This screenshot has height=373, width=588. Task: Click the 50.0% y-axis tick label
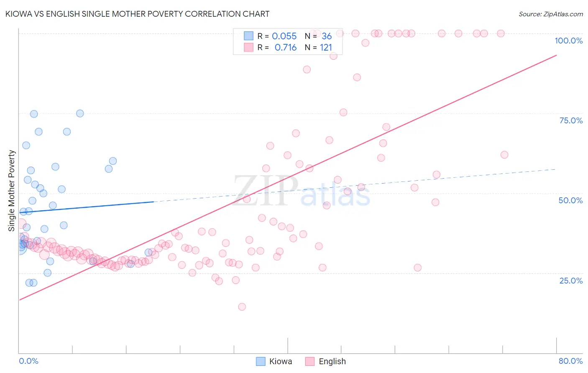pos(570,200)
